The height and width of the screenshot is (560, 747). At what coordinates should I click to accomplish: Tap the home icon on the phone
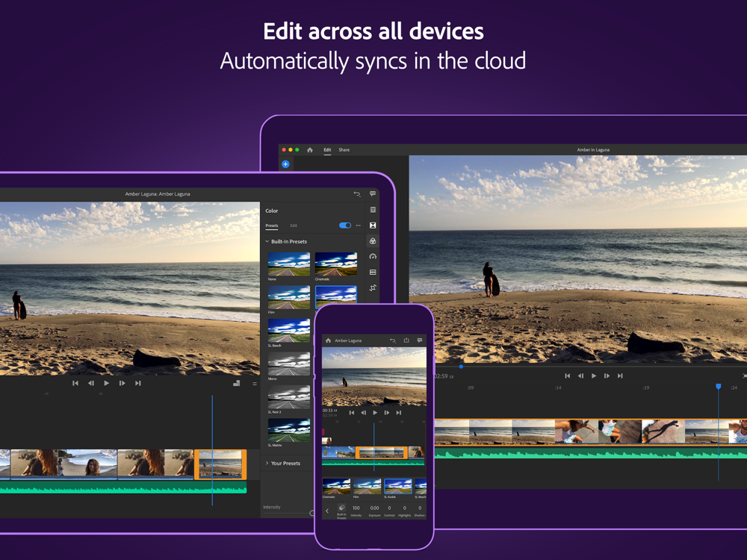click(328, 340)
